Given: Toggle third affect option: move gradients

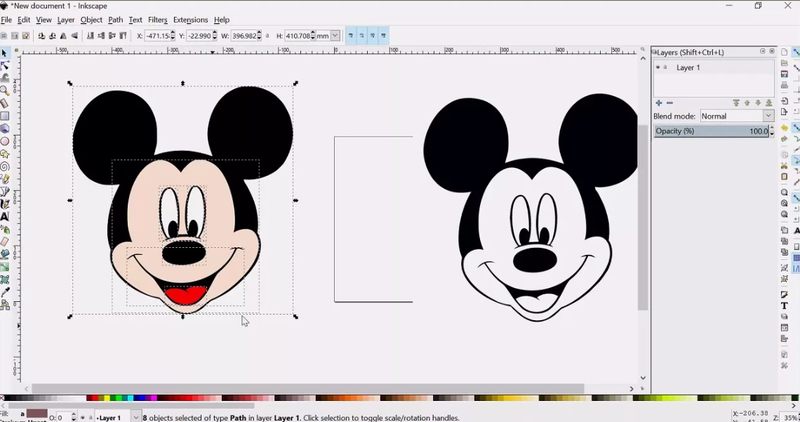Looking at the screenshot, I should click(372, 36).
